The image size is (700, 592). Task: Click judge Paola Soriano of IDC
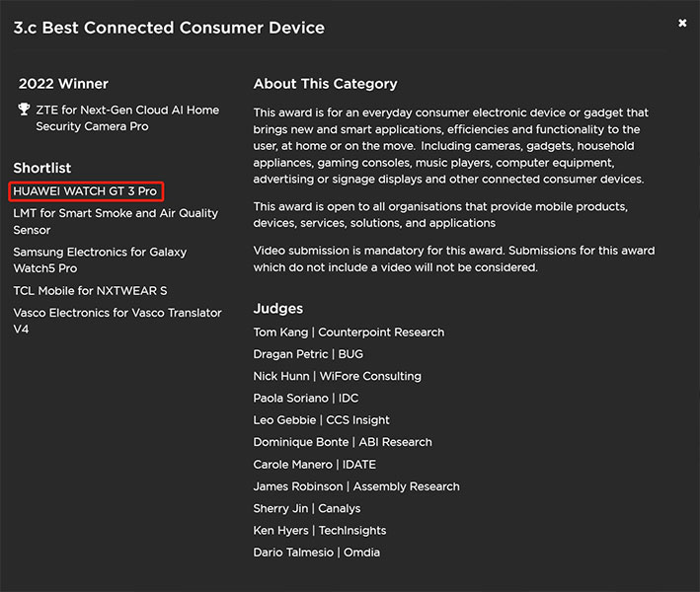[306, 399]
